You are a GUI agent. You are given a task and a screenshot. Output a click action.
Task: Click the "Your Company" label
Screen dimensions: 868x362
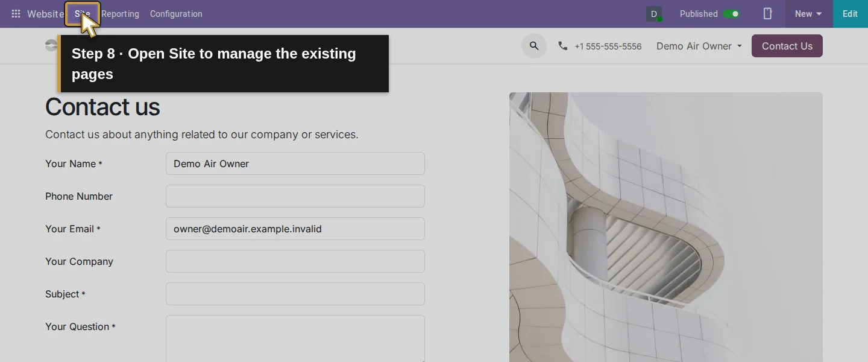tap(79, 261)
